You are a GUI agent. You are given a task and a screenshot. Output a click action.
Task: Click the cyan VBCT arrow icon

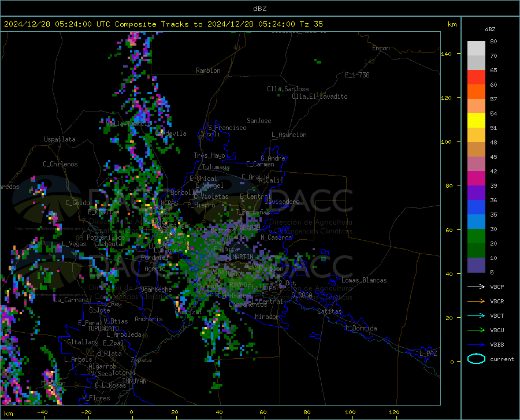tap(476, 315)
